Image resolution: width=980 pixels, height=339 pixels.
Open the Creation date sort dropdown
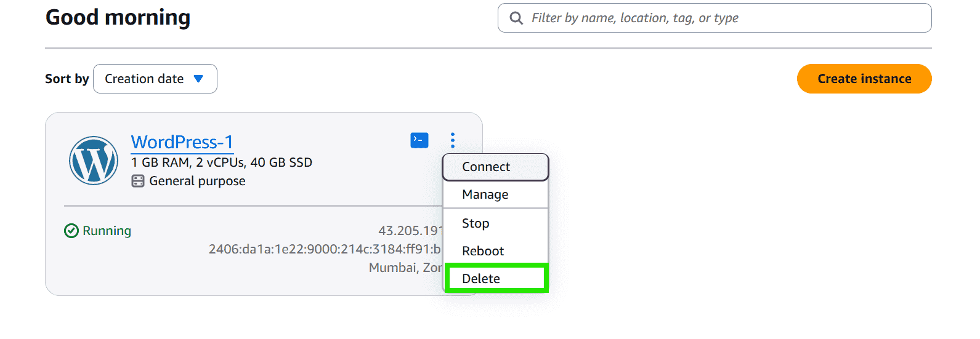click(155, 79)
